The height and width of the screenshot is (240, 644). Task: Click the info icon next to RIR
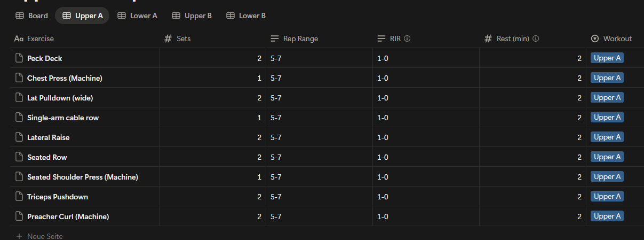(x=407, y=38)
